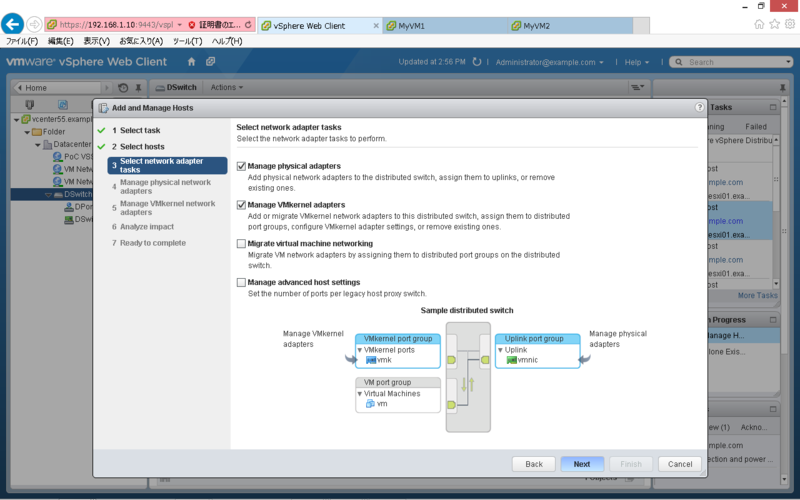The height and width of the screenshot is (500, 800).
Task: Open the 表示(V) menu
Action: (96, 41)
